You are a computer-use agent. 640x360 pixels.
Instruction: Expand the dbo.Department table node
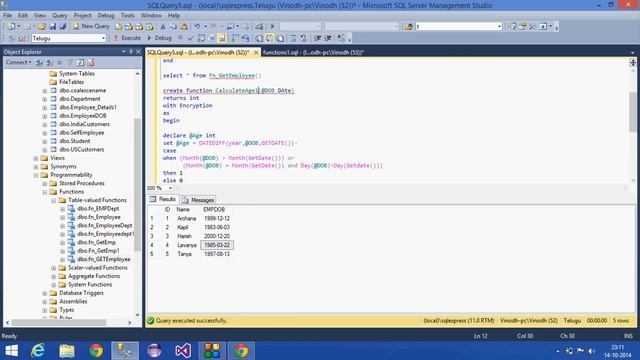click(x=44, y=99)
